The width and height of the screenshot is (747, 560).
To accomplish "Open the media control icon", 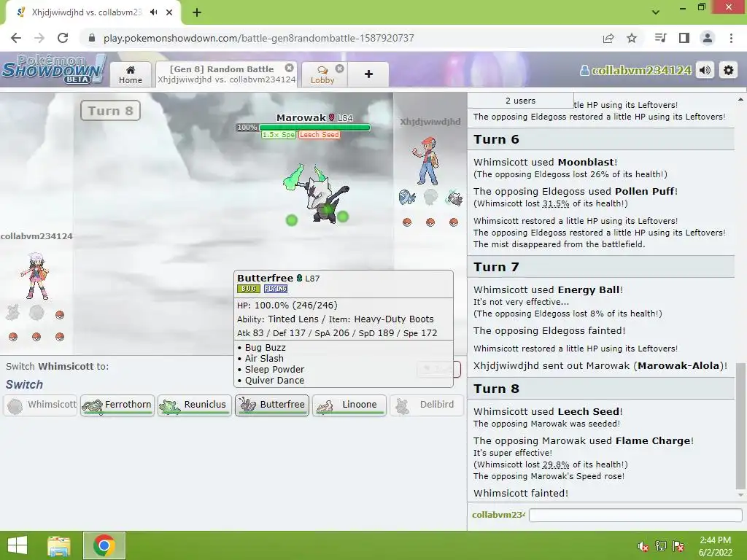I will coord(661,38).
